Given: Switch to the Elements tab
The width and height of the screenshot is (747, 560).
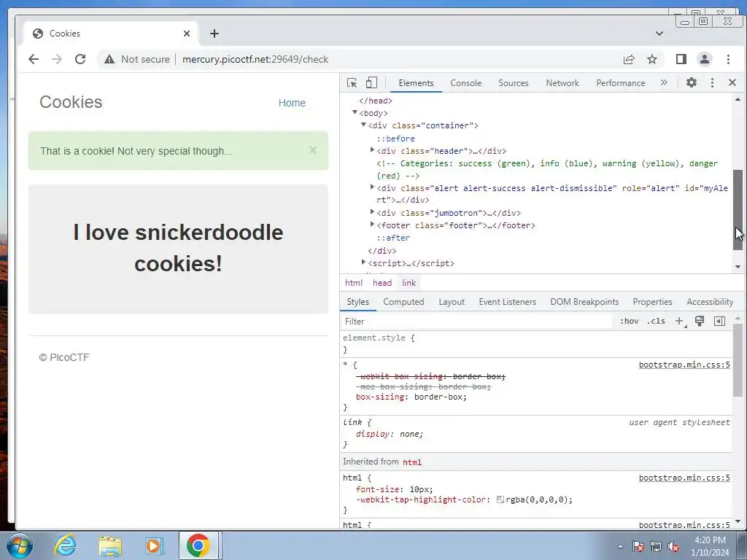Looking at the screenshot, I should (416, 83).
